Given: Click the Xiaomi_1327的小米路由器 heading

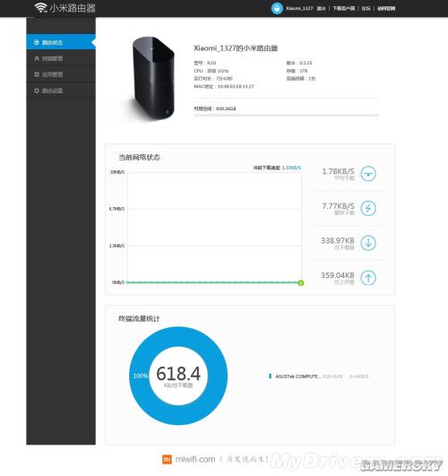Looking at the screenshot, I should click(x=236, y=48).
